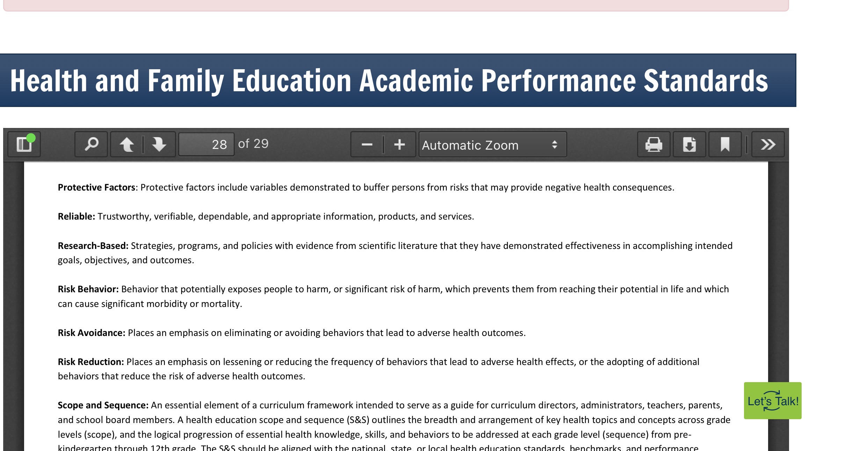Click the page number field showing 28

coord(206,144)
